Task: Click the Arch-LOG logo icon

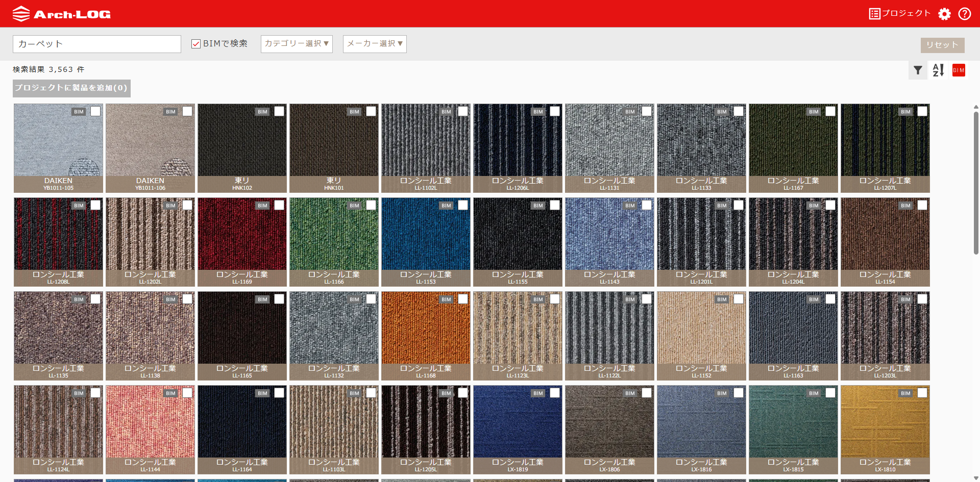Action: pos(21,14)
